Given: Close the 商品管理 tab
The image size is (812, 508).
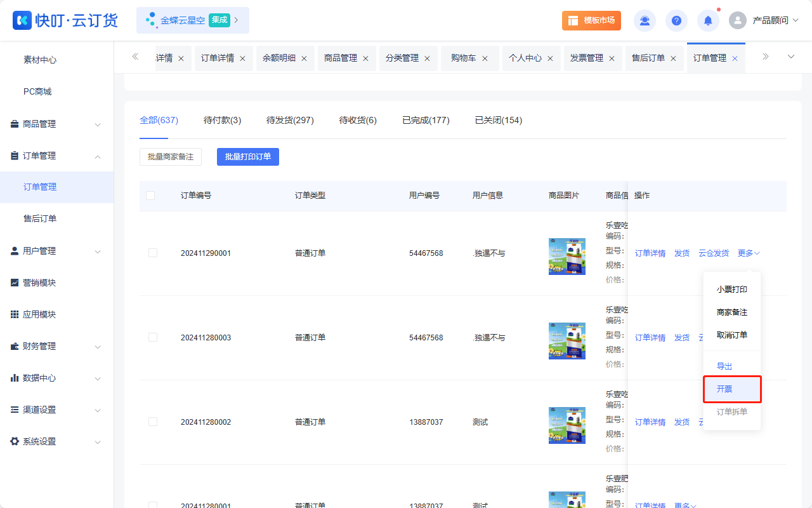Looking at the screenshot, I should [365, 58].
